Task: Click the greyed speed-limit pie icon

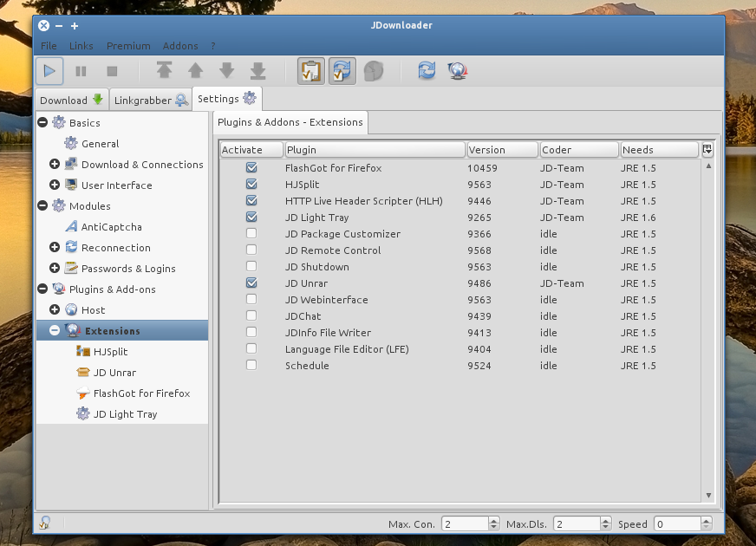Action: [x=373, y=71]
